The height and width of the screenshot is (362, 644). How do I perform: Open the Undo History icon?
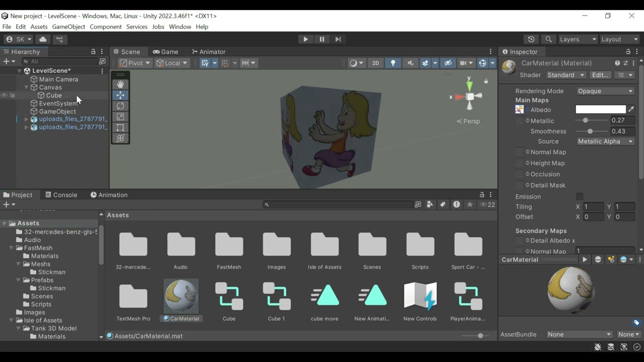[x=531, y=39]
